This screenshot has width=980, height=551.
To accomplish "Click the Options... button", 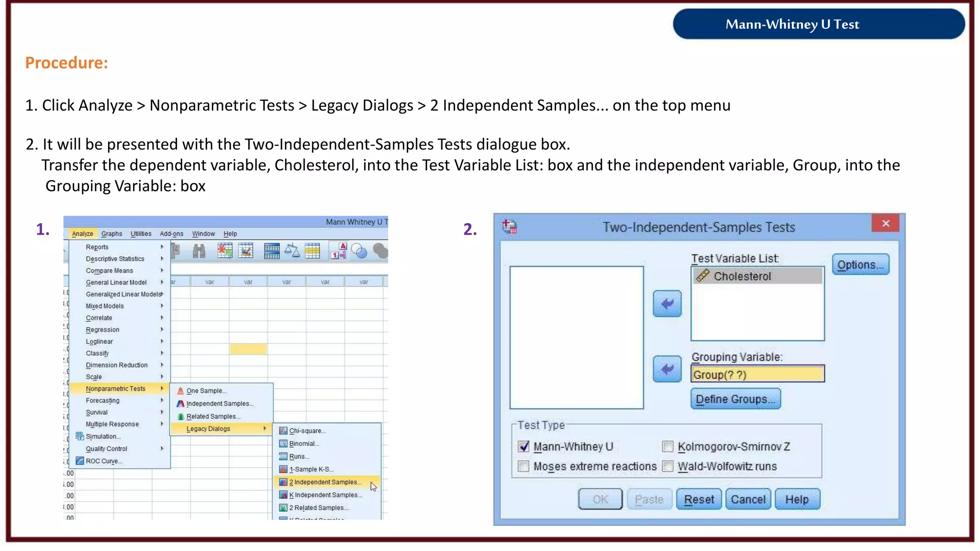I will click(x=860, y=264).
